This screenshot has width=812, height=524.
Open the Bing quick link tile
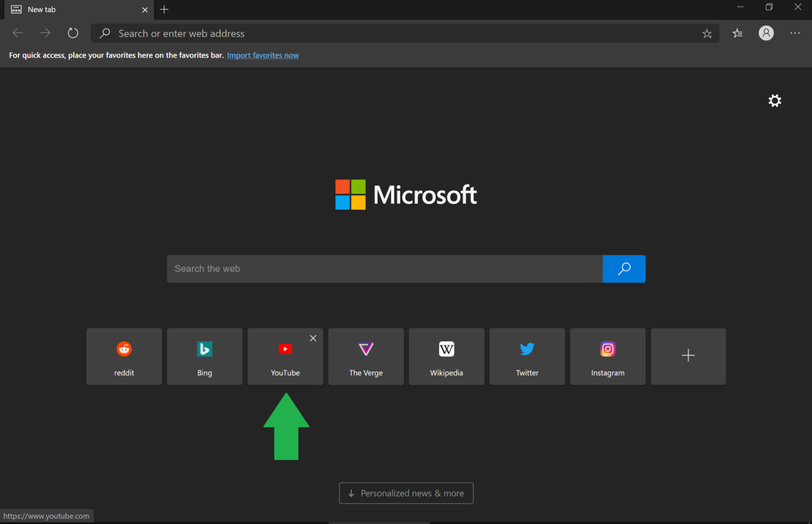click(205, 356)
